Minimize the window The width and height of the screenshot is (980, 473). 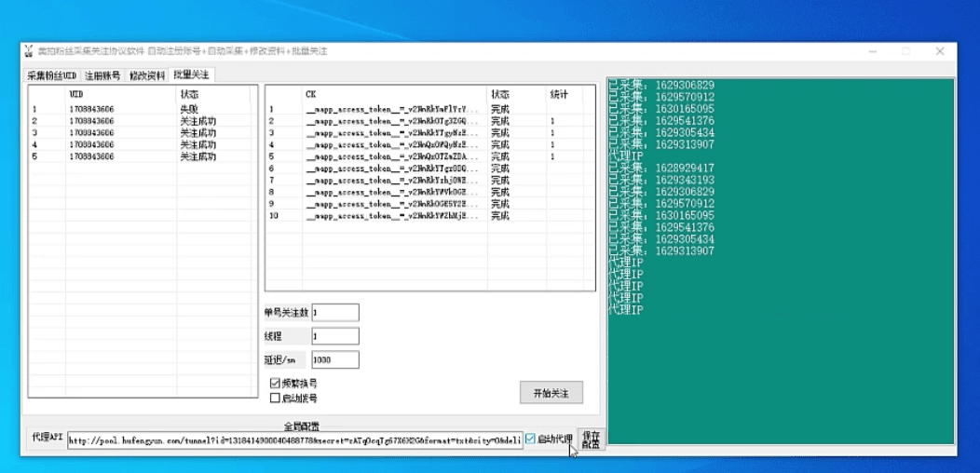click(872, 51)
